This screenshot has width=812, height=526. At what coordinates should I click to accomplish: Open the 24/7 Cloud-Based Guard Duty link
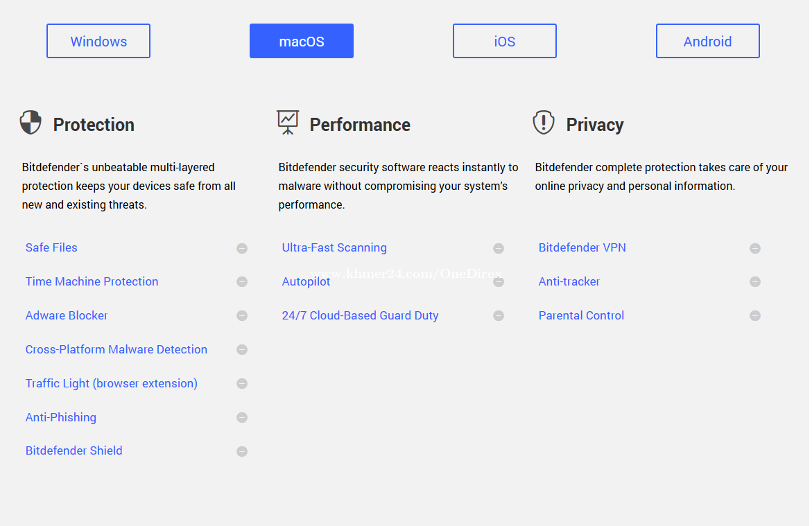click(360, 315)
